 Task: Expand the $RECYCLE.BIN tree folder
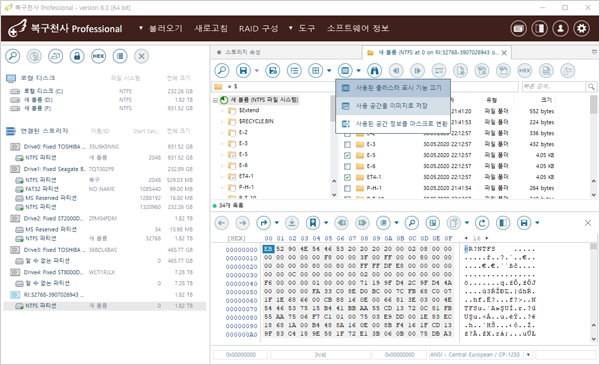click(x=222, y=122)
